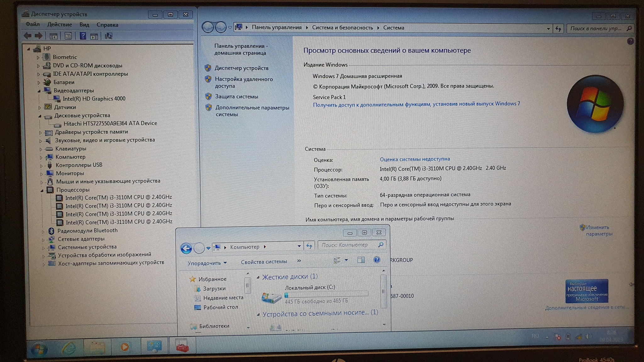Click the help icon in Computer window toolbar

coord(376,260)
